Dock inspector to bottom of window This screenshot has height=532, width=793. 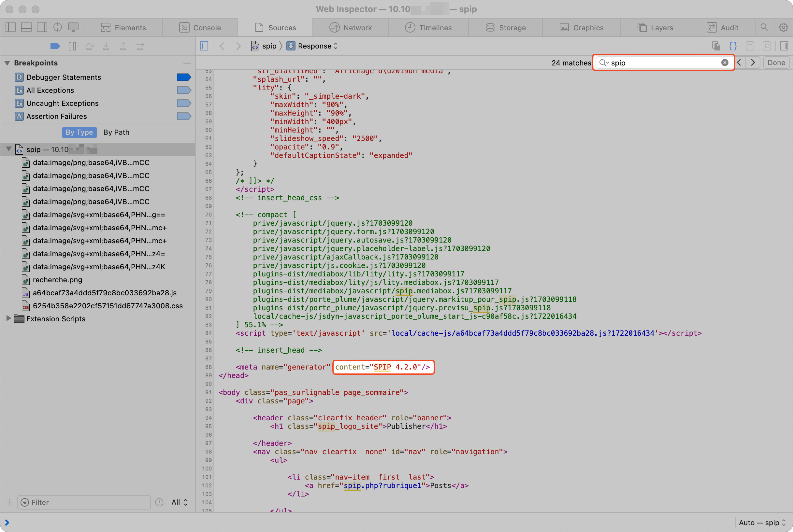pos(26,27)
